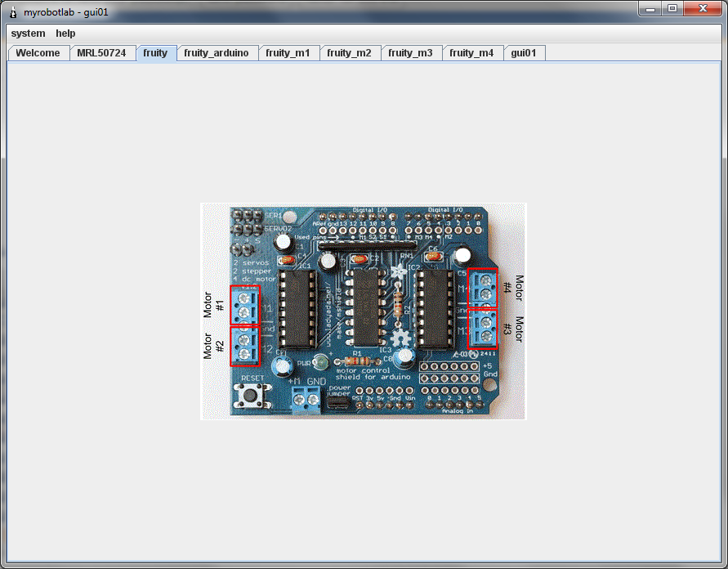The width and height of the screenshot is (728, 569).
Task: Switch to the Welcome tab
Action: [38, 53]
